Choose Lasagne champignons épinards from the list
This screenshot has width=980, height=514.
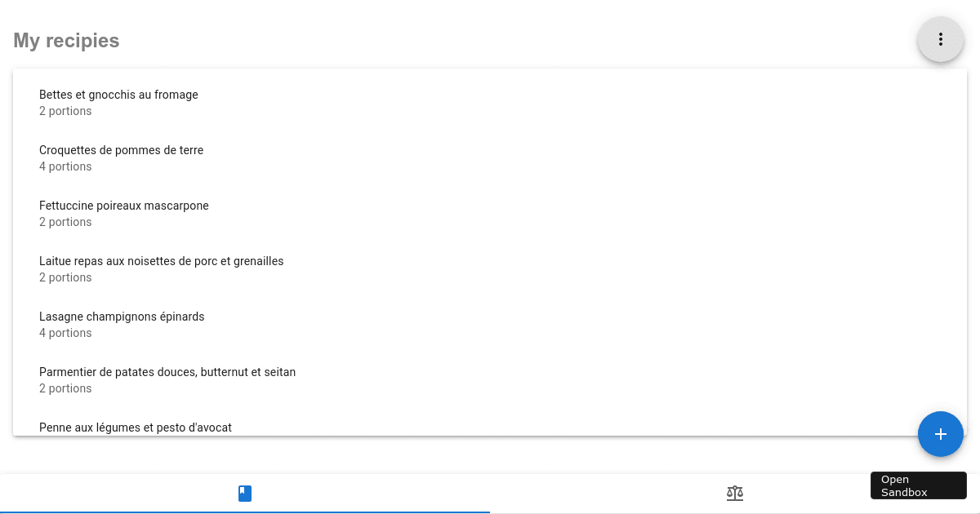(x=122, y=317)
